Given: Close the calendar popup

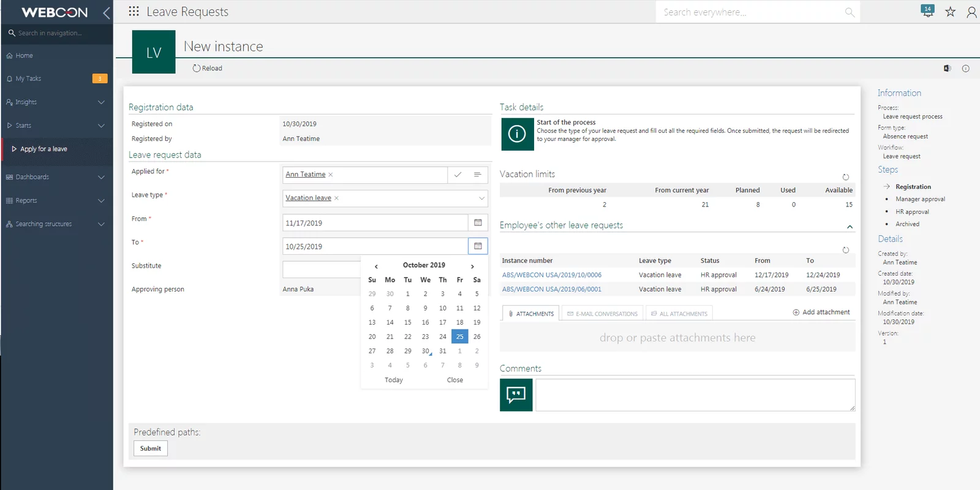Looking at the screenshot, I should [x=455, y=380].
